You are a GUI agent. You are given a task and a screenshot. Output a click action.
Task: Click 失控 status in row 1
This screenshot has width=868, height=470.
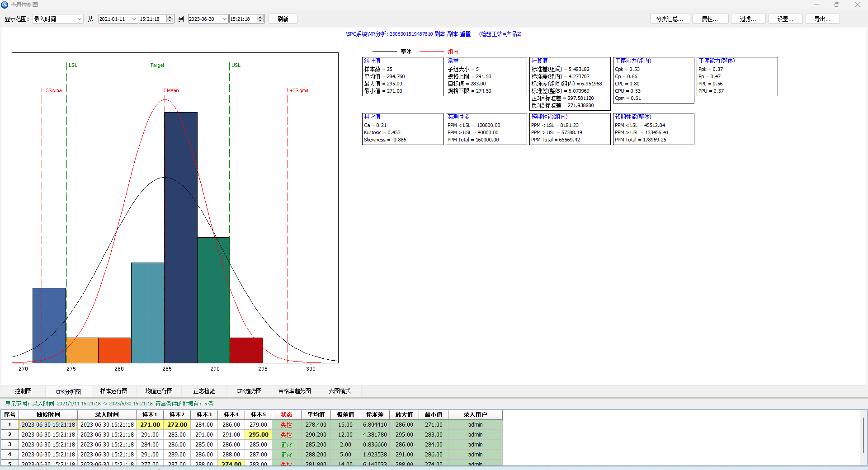286,425
